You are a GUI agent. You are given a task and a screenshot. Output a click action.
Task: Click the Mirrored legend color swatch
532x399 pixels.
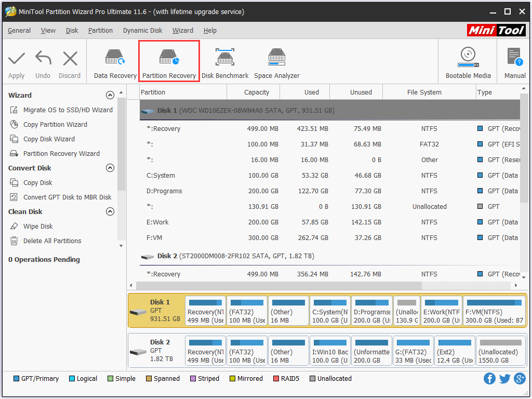click(232, 379)
